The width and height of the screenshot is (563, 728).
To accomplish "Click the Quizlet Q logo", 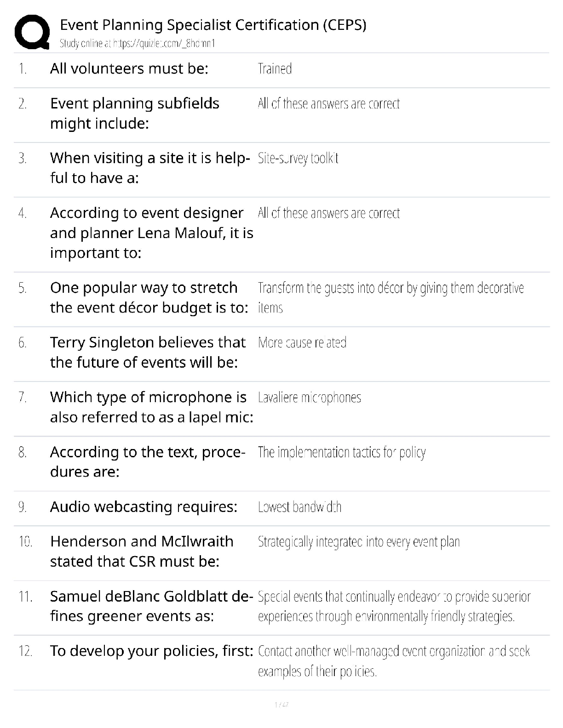I will tap(32, 31).
